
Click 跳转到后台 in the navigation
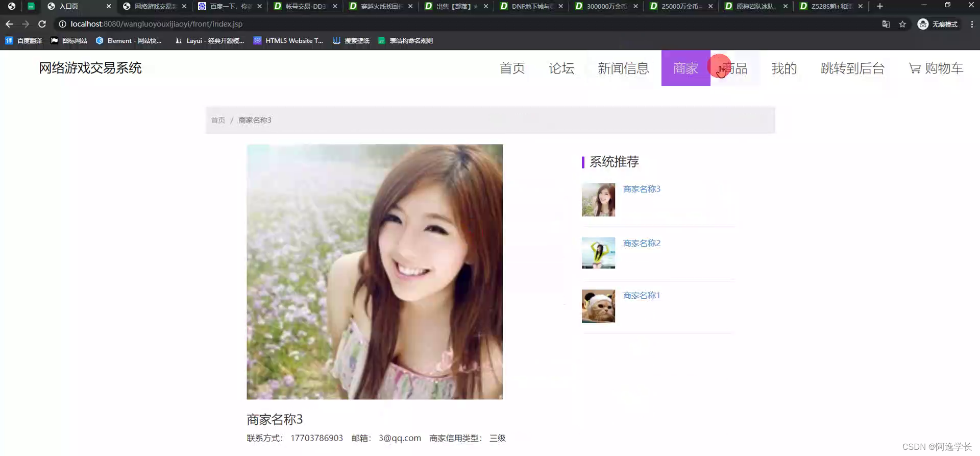click(852, 68)
